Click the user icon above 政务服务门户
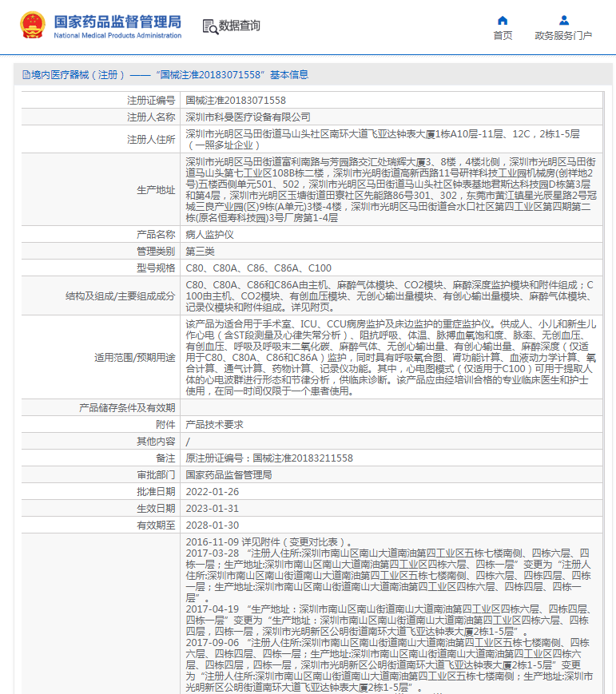 (564, 20)
